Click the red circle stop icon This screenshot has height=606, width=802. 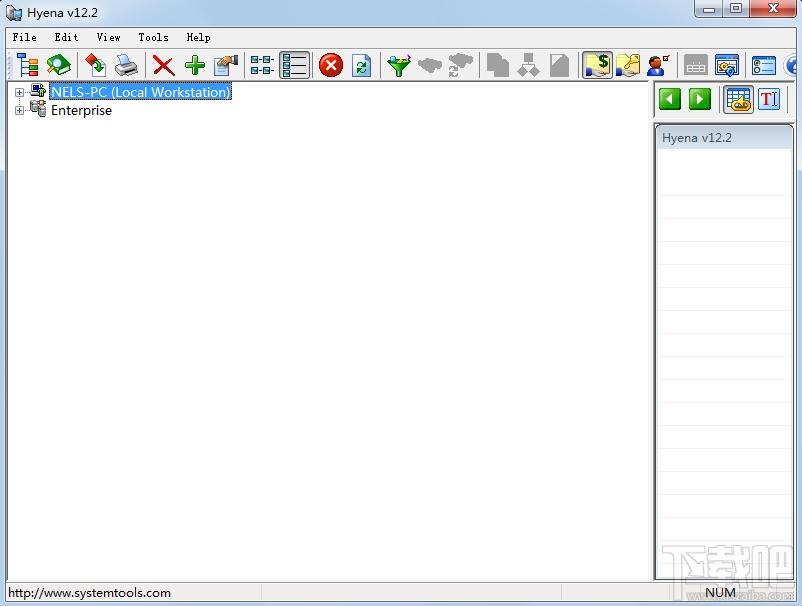pos(331,65)
